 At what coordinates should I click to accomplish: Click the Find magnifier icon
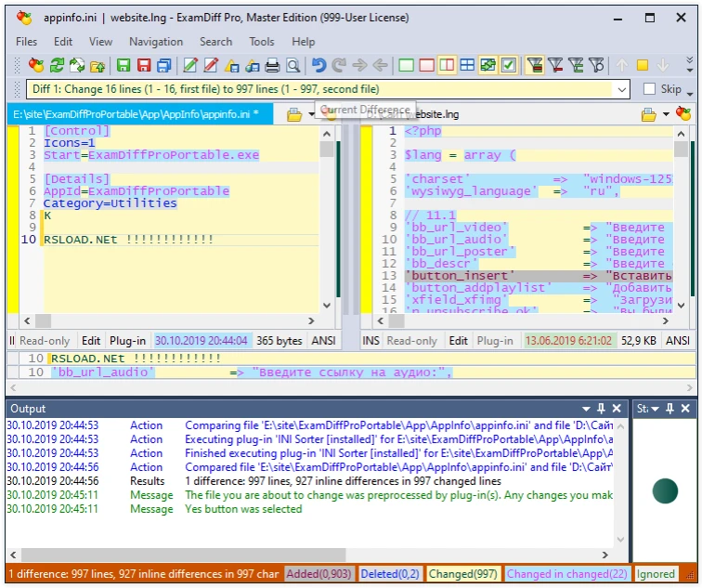tap(292, 66)
